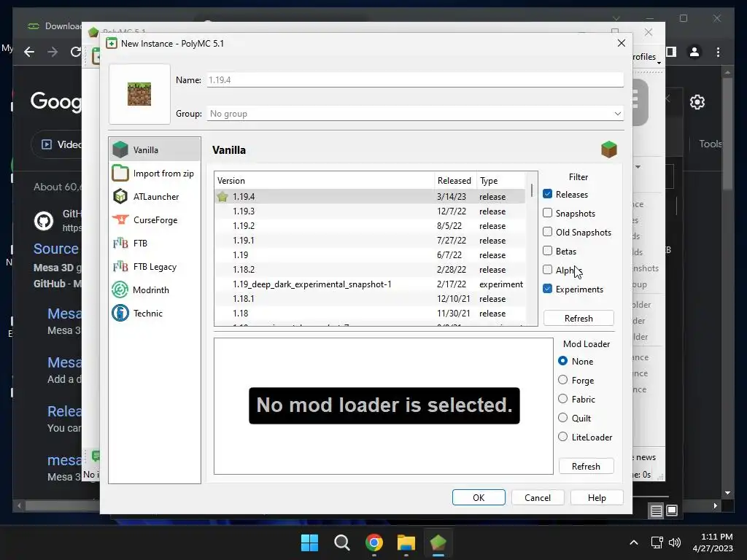Open Chrome profile avatar icon

coord(694,52)
